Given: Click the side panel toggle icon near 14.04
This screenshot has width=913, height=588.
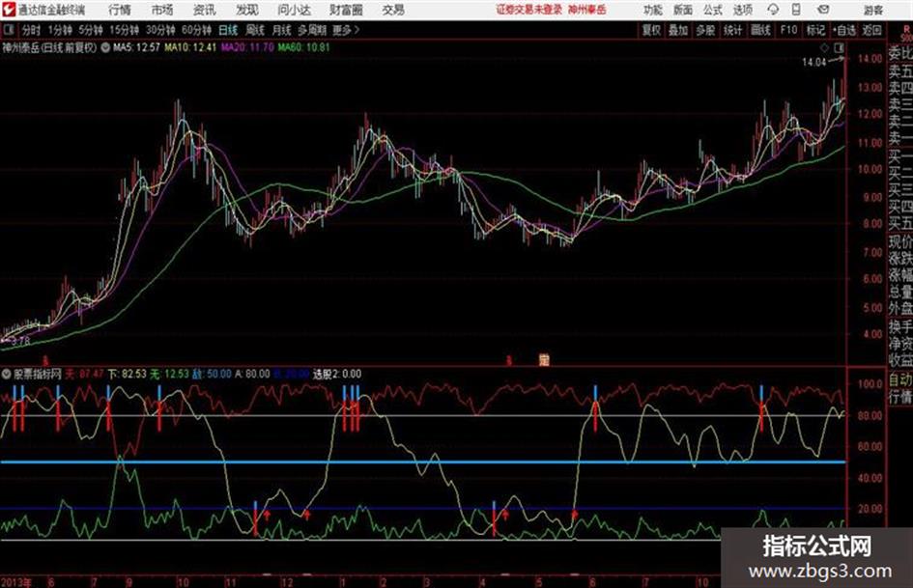Looking at the screenshot, I should 839,47.
